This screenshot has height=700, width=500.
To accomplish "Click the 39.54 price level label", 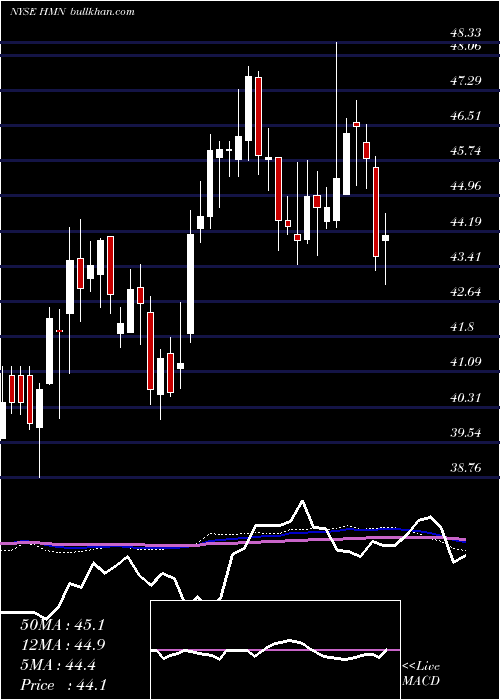I will (466, 432).
